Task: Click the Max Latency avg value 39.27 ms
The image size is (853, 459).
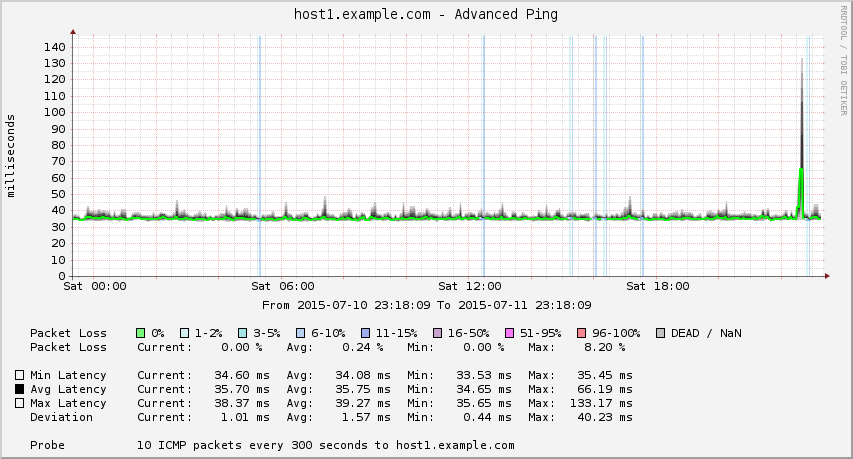Action: pos(363,404)
